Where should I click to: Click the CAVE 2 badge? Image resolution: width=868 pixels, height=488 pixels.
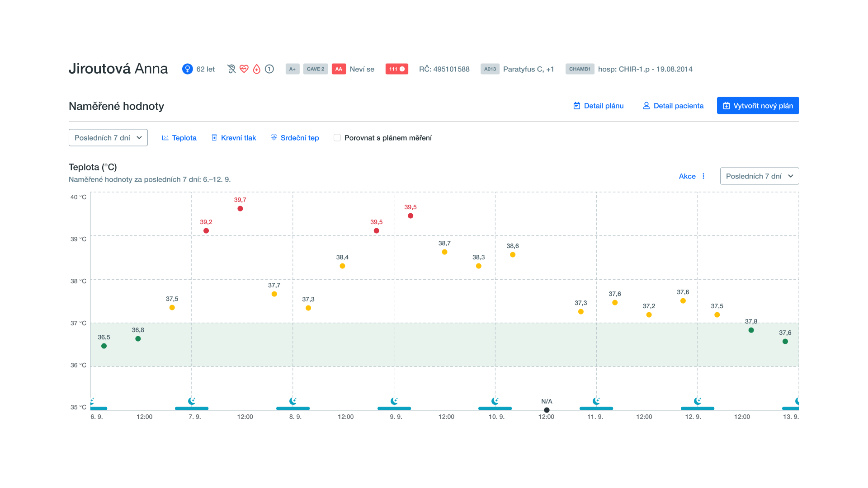pyautogui.click(x=315, y=69)
